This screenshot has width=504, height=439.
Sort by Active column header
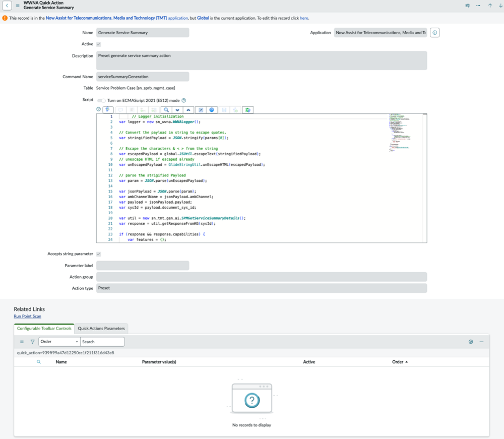[x=309, y=362]
